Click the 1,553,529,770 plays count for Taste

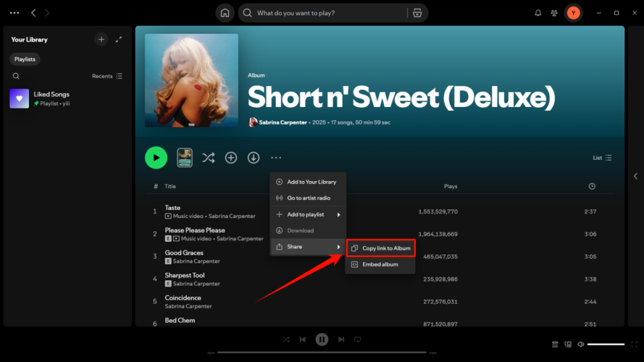(x=438, y=212)
